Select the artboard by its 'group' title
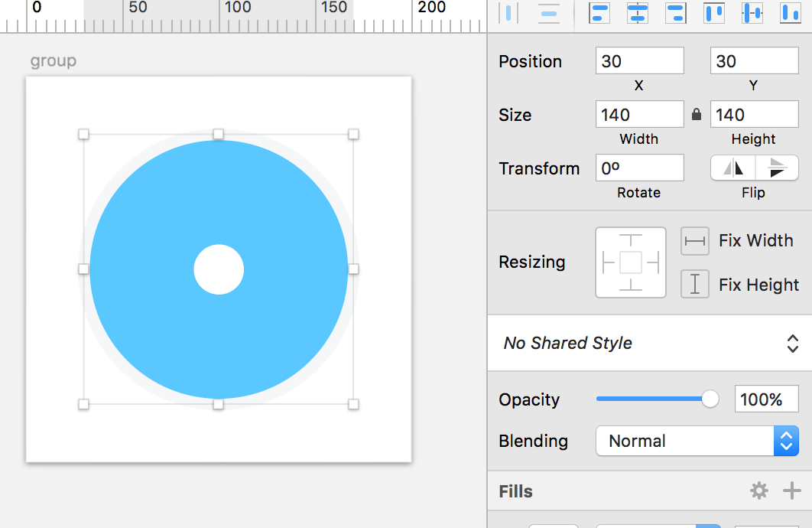 [54, 61]
